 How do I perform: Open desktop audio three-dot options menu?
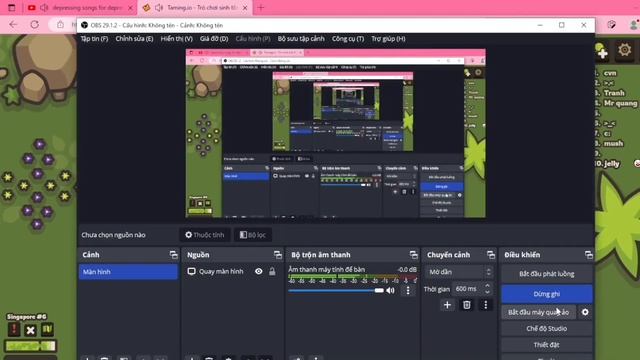pos(408,291)
